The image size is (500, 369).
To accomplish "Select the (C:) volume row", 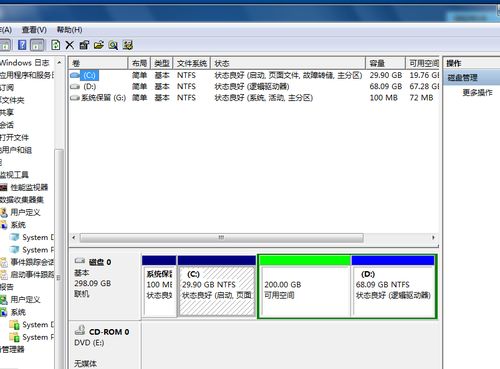I will click(x=254, y=75).
